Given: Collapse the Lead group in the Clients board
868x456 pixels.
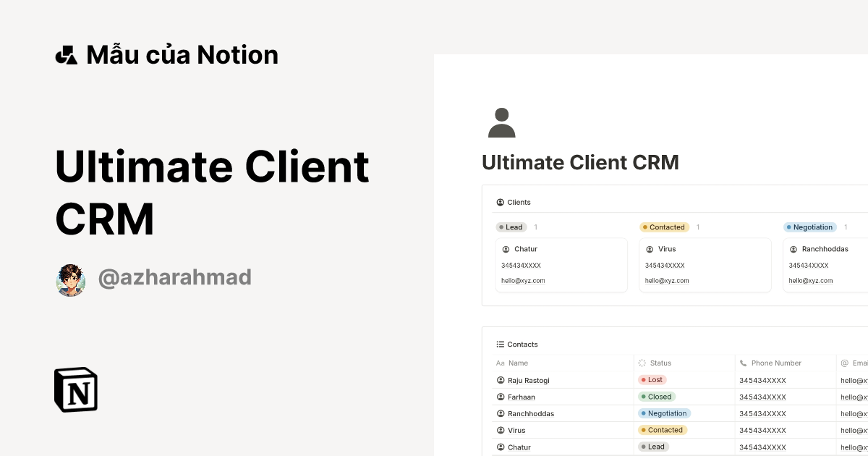Looking at the screenshot, I should 511,227.
